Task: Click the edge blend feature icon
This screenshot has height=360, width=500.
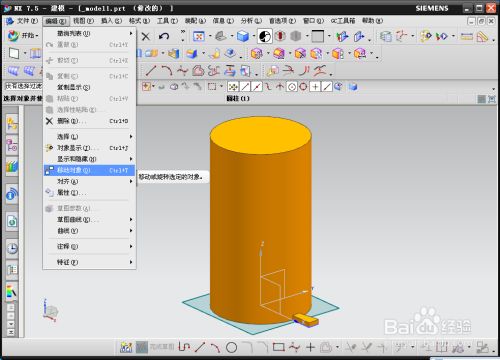Action: [192, 53]
